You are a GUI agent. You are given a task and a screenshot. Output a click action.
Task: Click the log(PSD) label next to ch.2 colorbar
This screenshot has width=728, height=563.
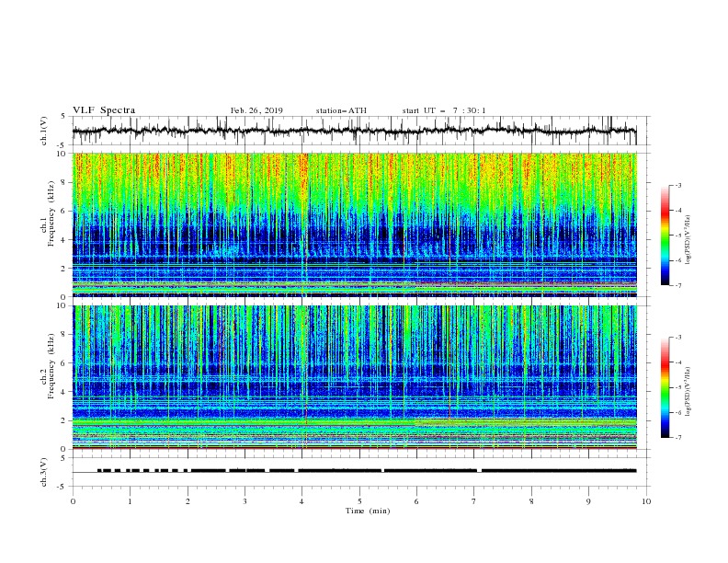coord(688,391)
